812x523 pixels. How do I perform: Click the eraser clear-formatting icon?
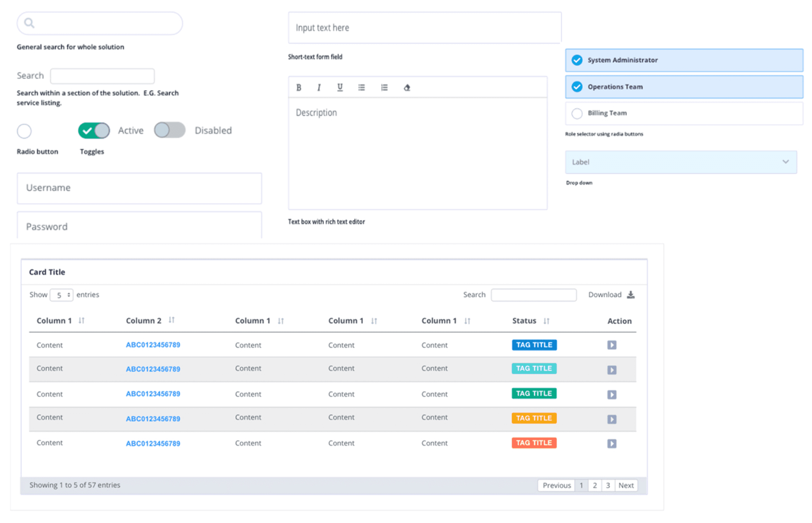pos(407,87)
